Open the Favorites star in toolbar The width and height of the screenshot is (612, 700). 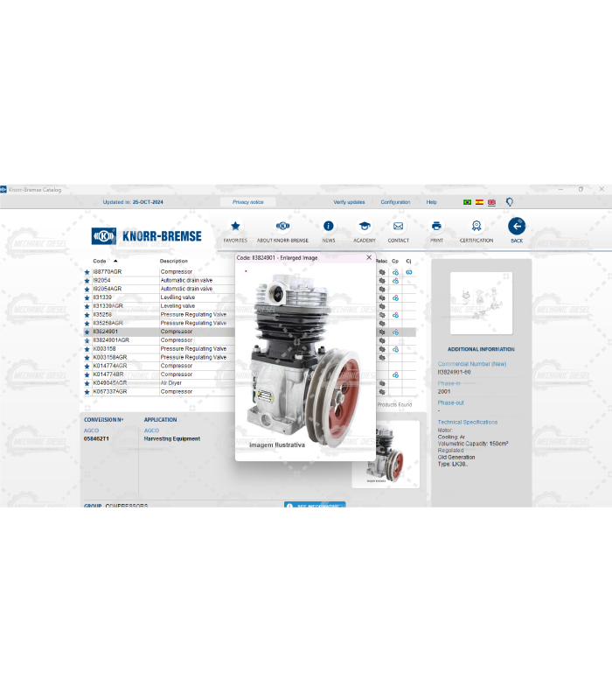point(234,226)
